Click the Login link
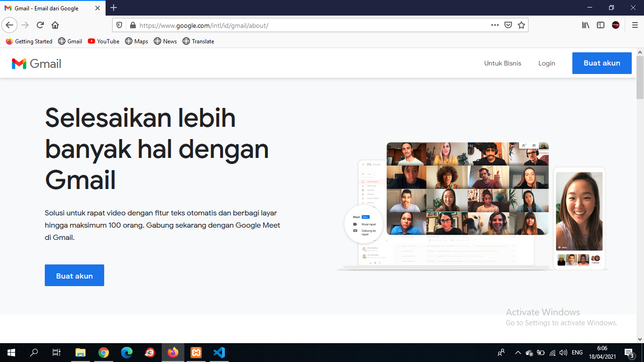 (547, 63)
